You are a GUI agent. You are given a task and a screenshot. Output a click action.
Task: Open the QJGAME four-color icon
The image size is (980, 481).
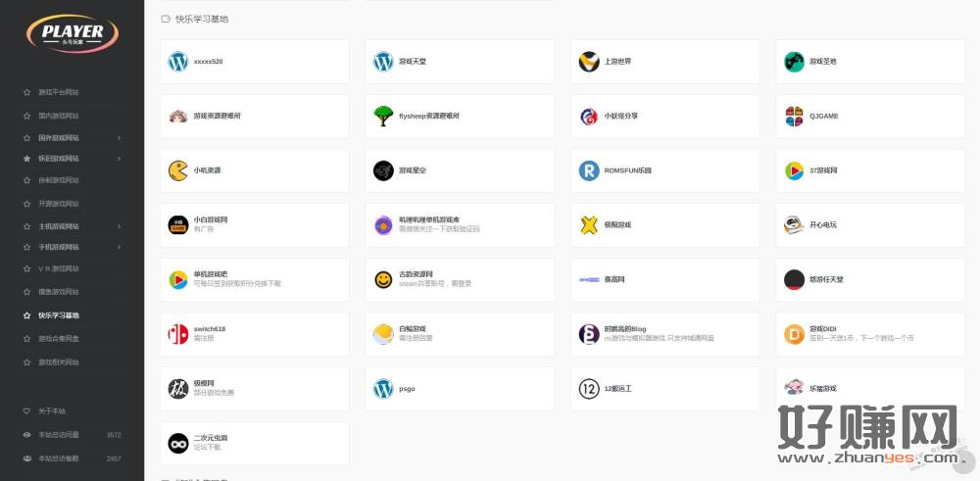tap(794, 117)
